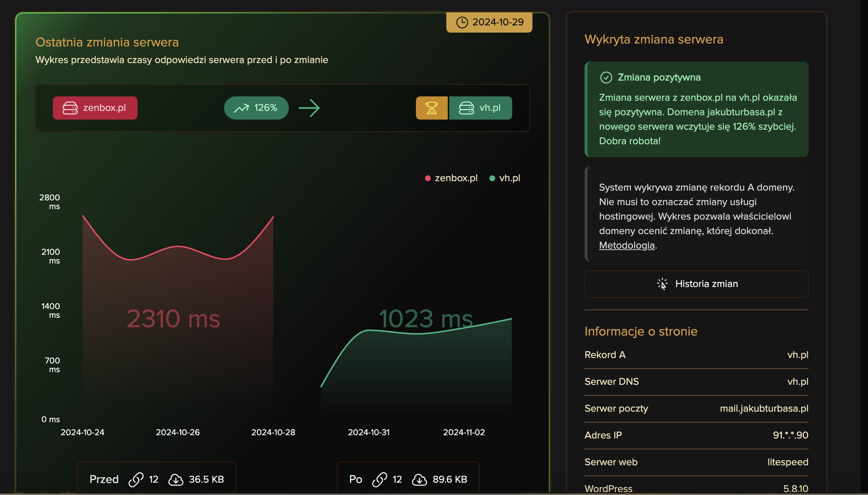Click the download cloud icon beside 36.5 KB
This screenshot has width=868, height=495.
click(x=176, y=480)
